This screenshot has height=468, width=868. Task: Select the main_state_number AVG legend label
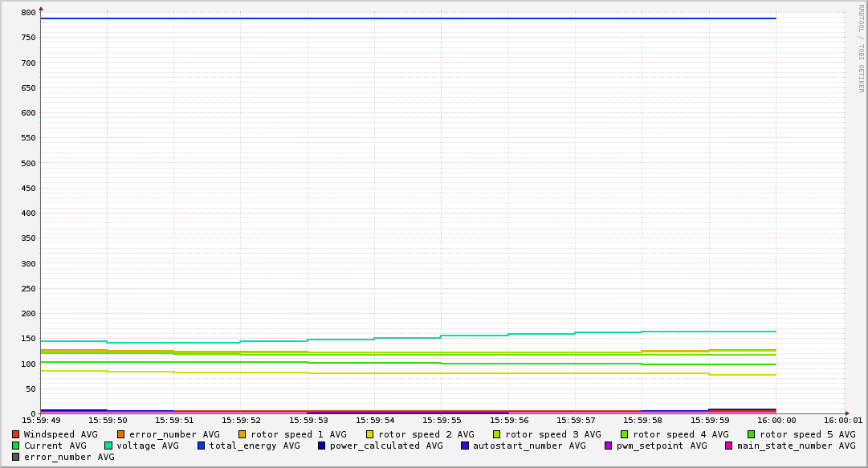796,446
